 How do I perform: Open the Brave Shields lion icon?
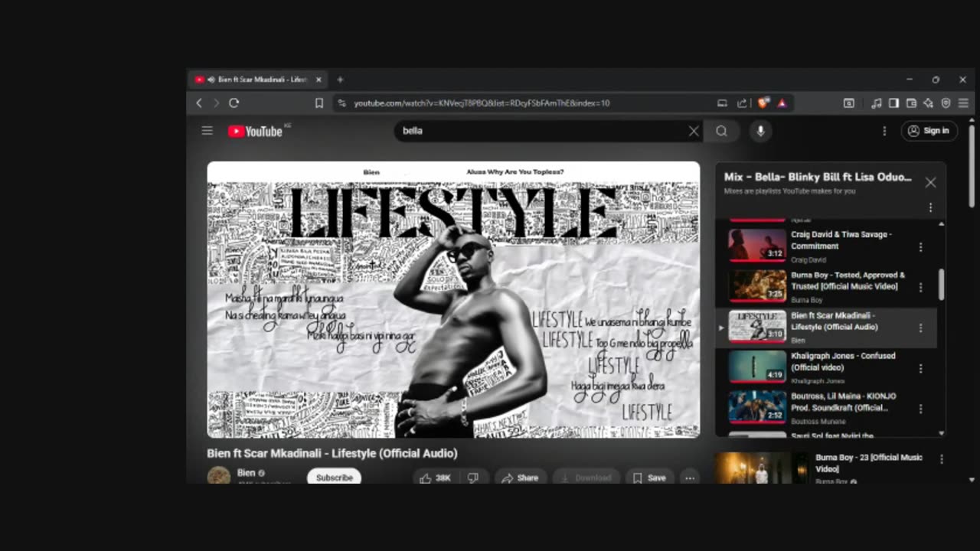(x=763, y=103)
